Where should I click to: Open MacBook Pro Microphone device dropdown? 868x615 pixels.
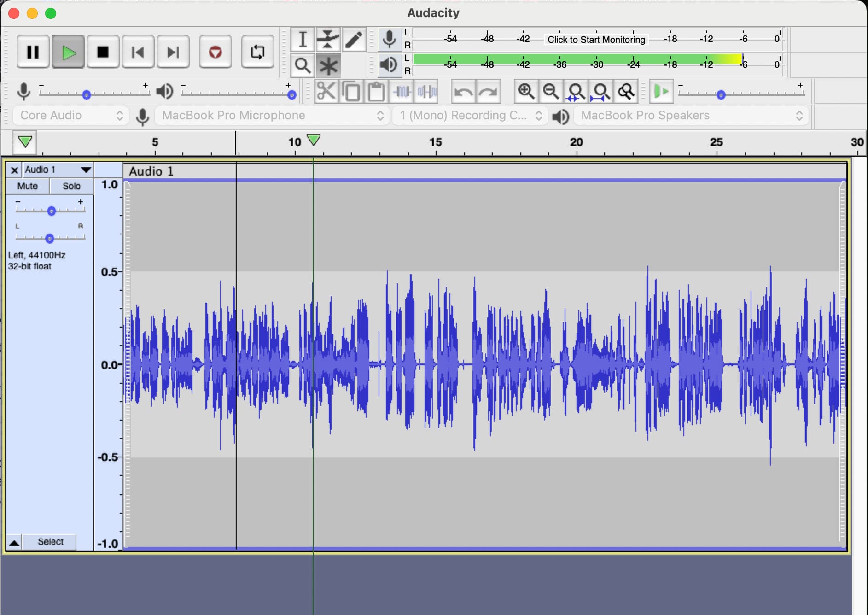coord(272,115)
